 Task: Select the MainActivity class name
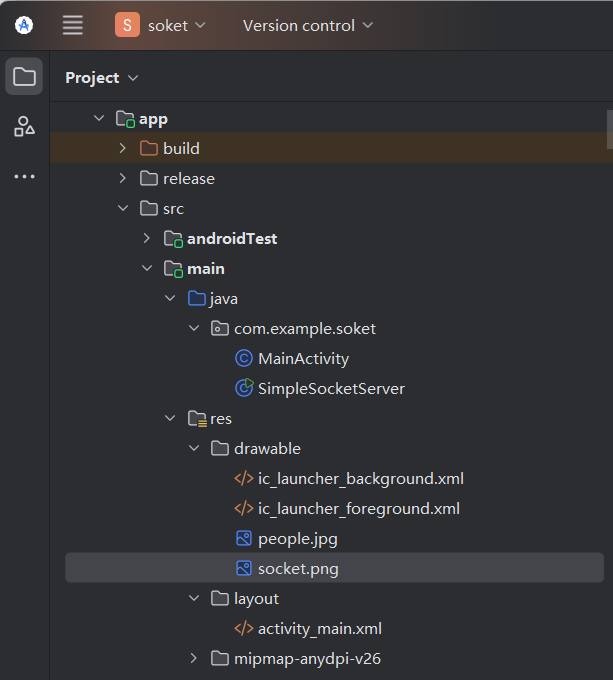click(x=303, y=359)
